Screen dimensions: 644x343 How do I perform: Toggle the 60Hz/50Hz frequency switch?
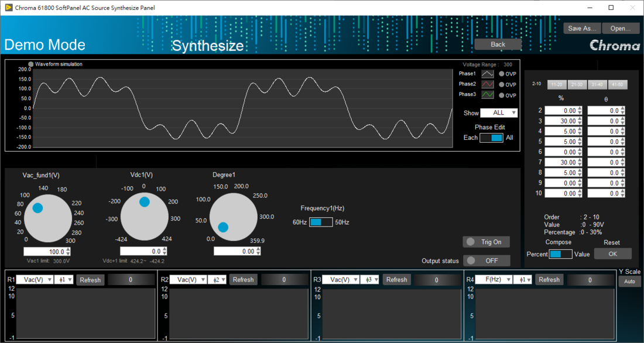coord(321,222)
